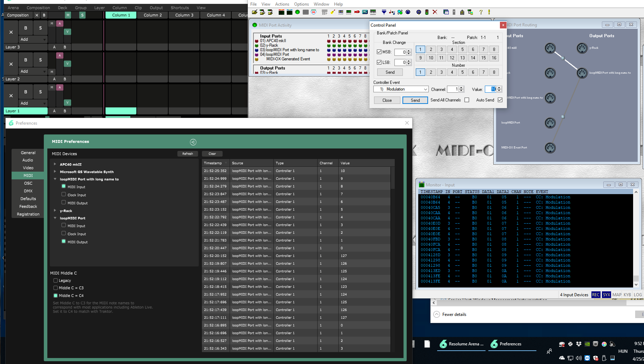Click the grid status toolbar icon
Image resolution: width=644 pixels, height=364 pixels.
tap(306, 12)
